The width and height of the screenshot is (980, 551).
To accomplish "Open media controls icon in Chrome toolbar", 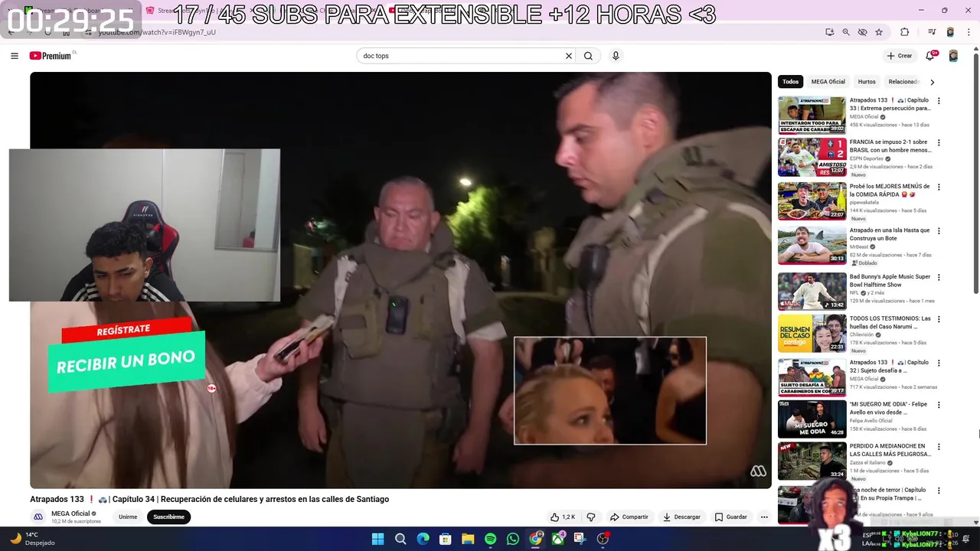I will 932,32.
